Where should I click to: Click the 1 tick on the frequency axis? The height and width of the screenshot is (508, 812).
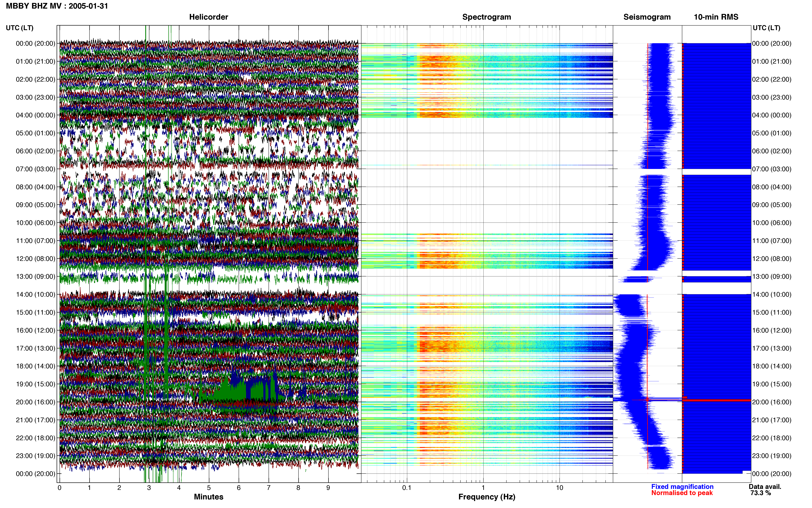pyautogui.click(x=483, y=487)
